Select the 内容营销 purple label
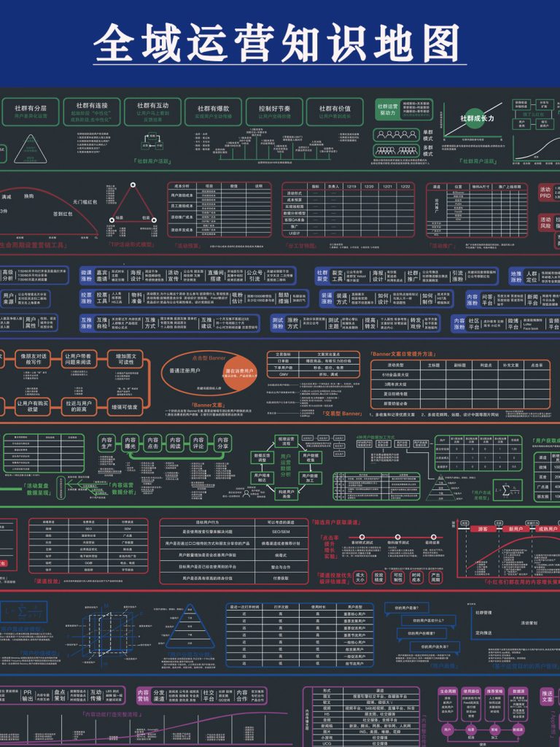 [143, 694]
